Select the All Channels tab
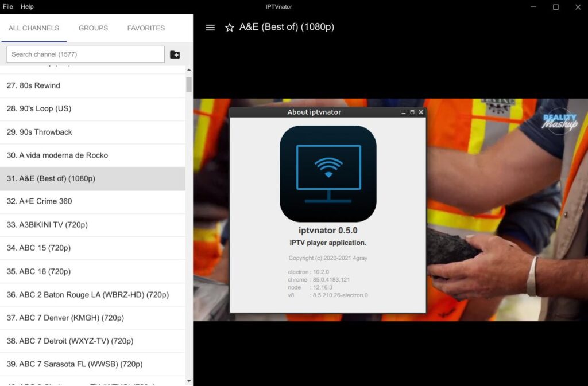Screen dimensions: 588x386 click(x=34, y=28)
